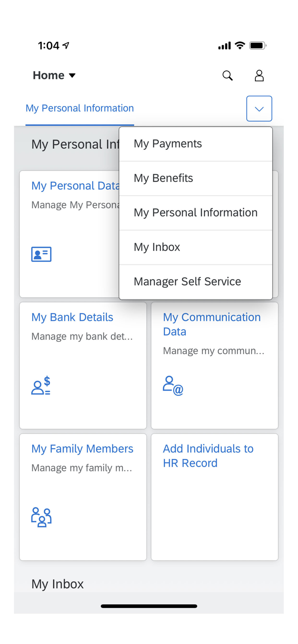298x644 pixels.
Task: Open the search magnifier icon
Action: [x=227, y=75]
